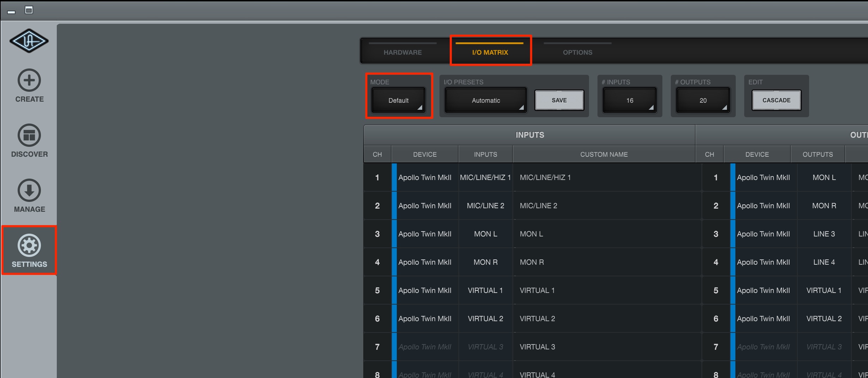The height and width of the screenshot is (378, 868).
Task: Click the inputs CH column header
Action: 377,154
